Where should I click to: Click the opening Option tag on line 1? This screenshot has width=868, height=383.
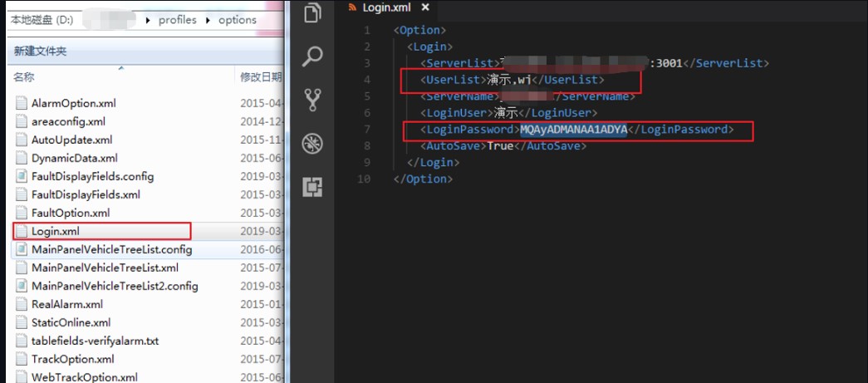pos(420,30)
